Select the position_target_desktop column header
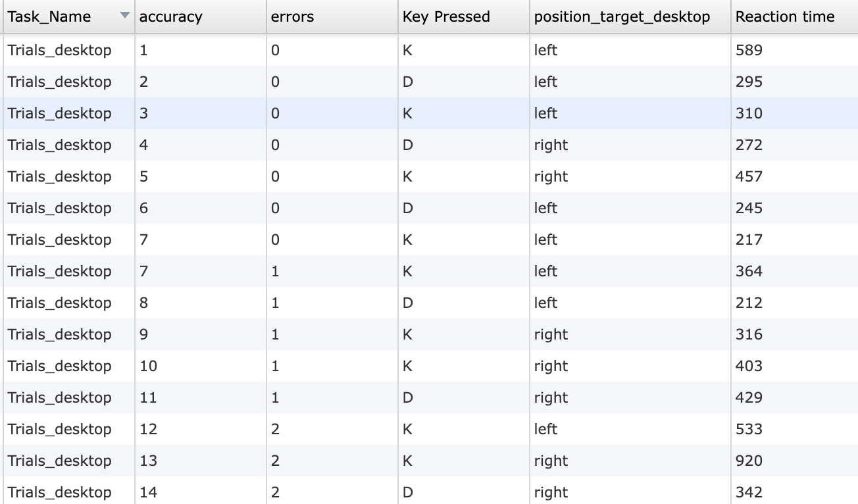The height and width of the screenshot is (504, 858). click(x=622, y=17)
